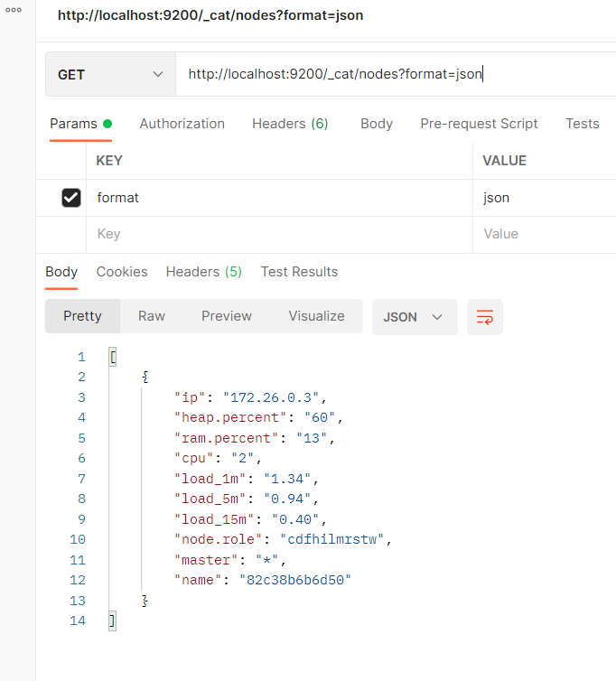The width and height of the screenshot is (616, 681).
Task: Open the Pre-request Script tab
Action: point(479,124)
